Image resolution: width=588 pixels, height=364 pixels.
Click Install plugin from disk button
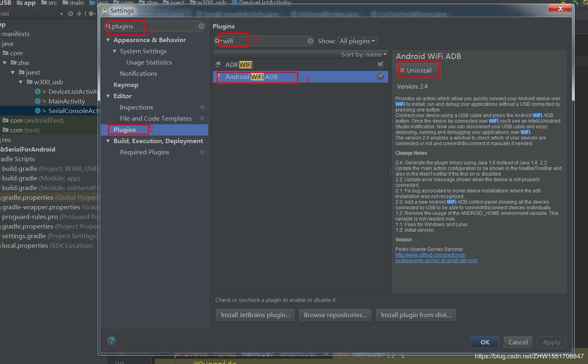416,315
